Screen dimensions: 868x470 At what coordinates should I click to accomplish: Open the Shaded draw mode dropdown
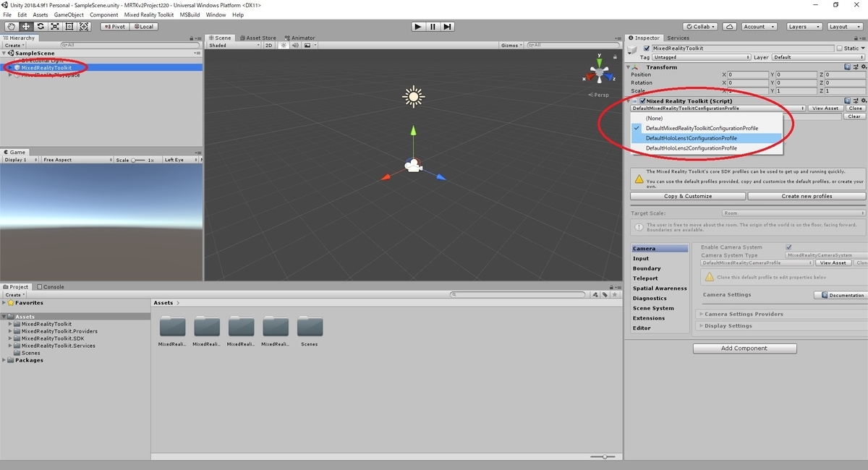234,45
